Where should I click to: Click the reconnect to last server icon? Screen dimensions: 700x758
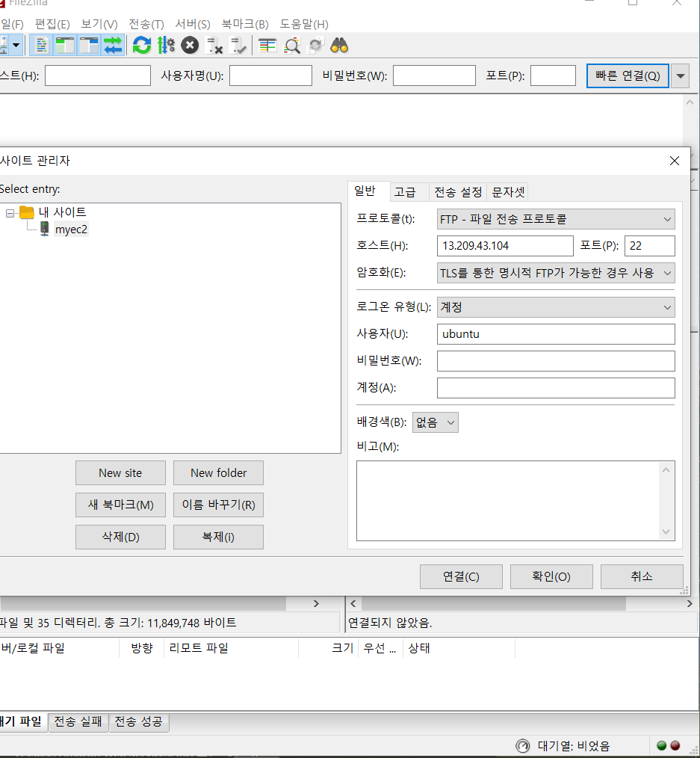click(x=238, y=46)
